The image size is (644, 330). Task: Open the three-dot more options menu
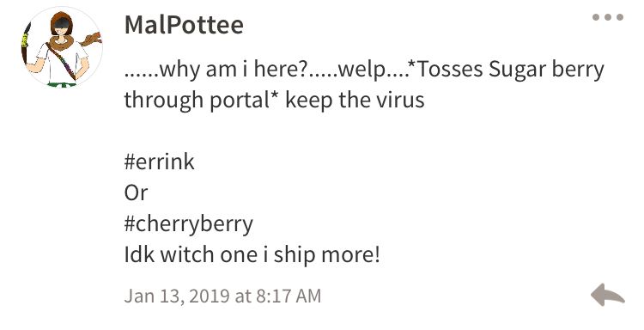tap(608, 17)
